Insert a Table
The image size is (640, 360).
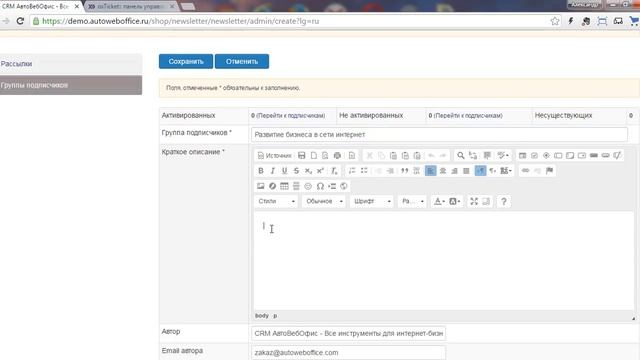284,186
